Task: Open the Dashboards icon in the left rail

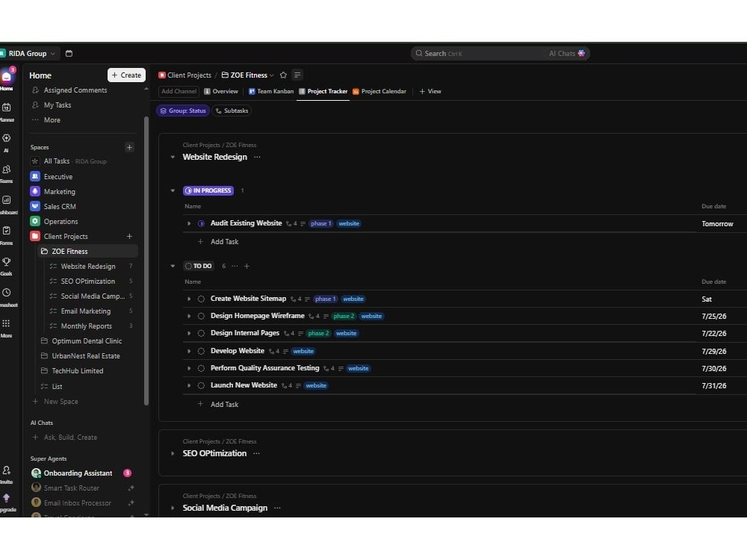Action: [x=7, y=200]
